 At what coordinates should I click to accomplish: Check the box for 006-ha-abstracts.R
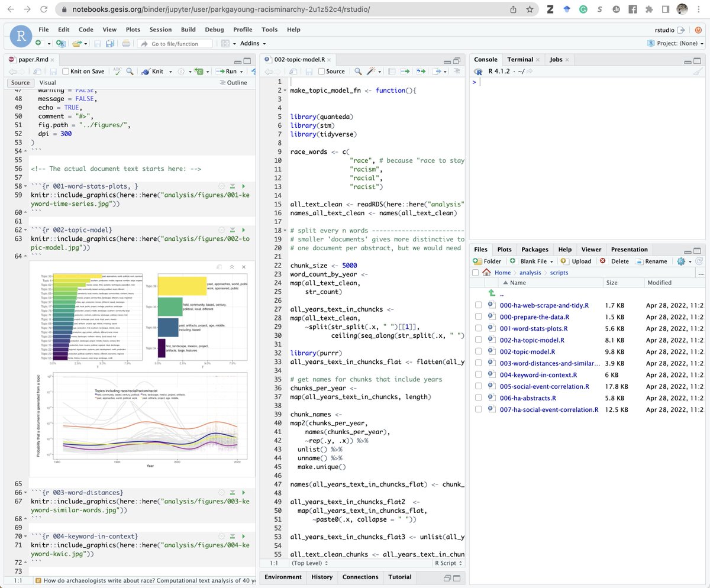click(x=479, y=398)
